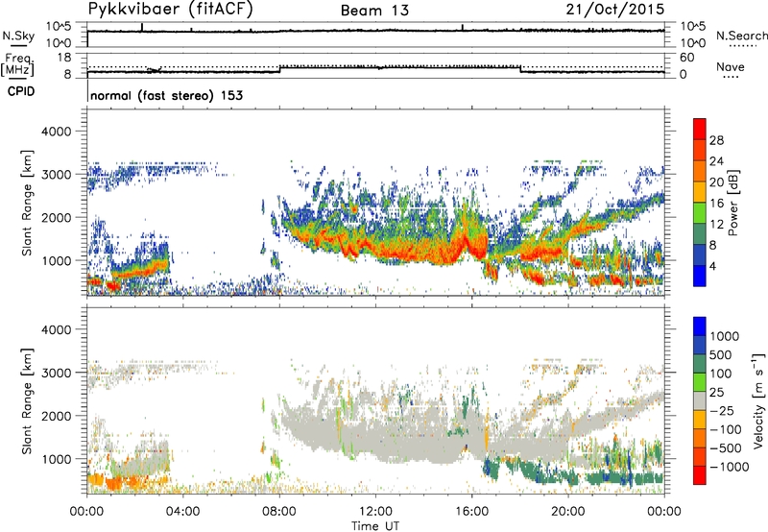This screenshot has height=532, width=768.
Task: Click '4000' on the power panel axis
Action: (x=56, y=132)
